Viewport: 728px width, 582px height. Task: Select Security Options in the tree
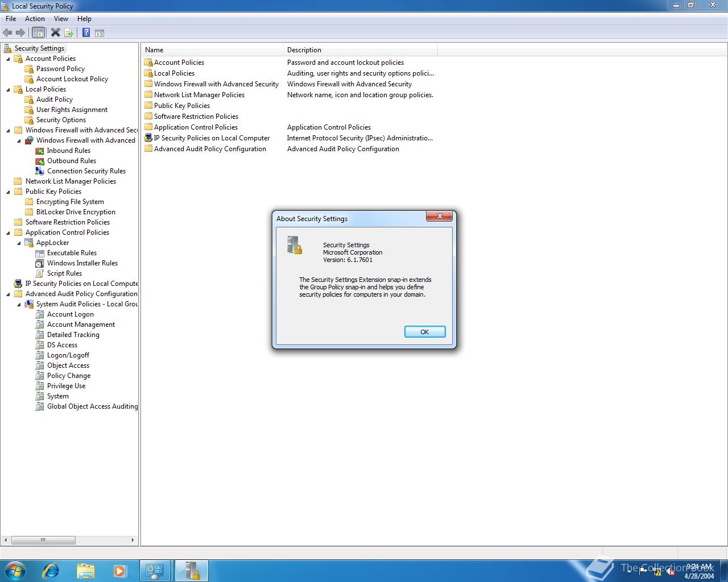pos(61,120)
